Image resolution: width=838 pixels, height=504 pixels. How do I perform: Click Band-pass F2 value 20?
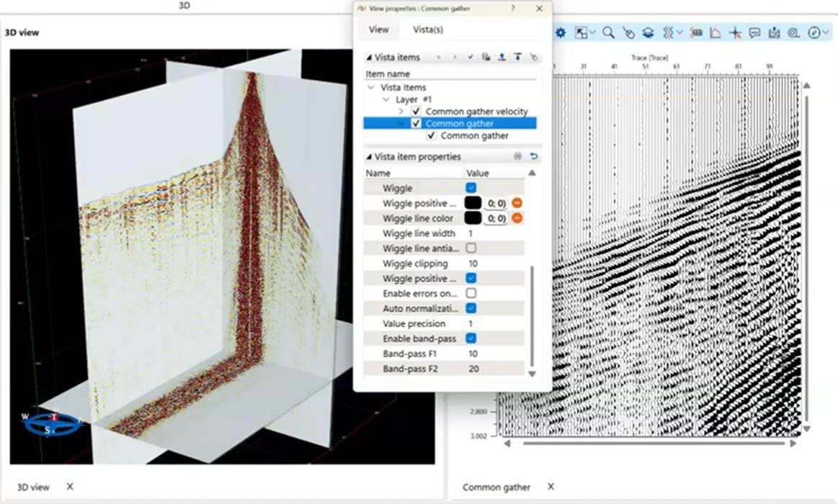pyautogui.click(x=473, y=369)
